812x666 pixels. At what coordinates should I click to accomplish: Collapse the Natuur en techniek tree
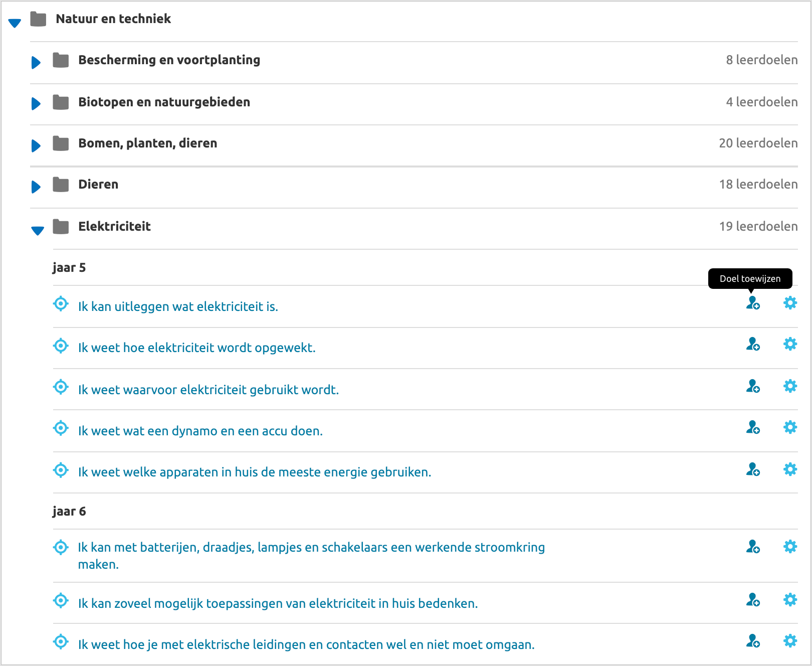(x=15, y=22)
